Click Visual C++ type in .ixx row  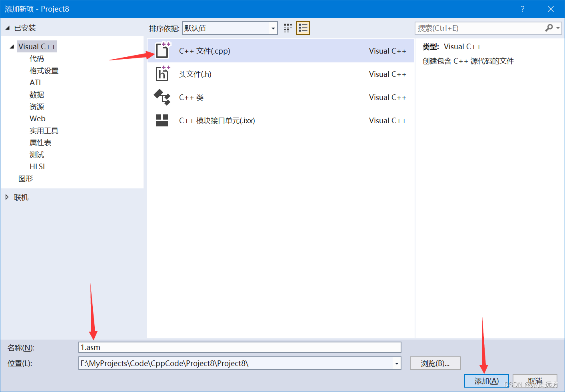(387, 120)
